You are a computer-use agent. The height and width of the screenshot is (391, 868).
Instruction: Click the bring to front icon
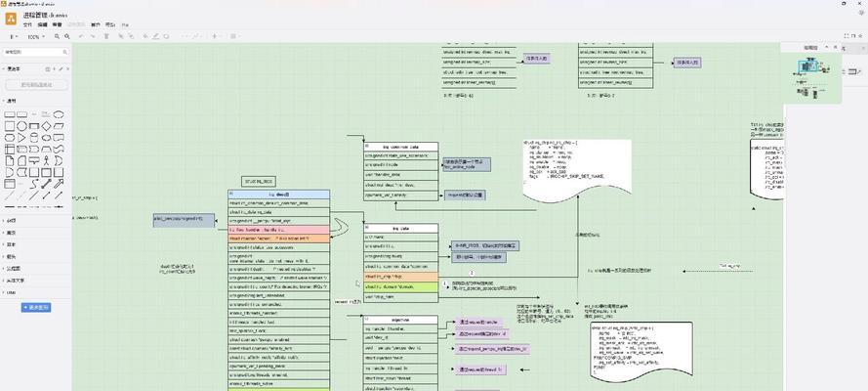tap(121, 36)
